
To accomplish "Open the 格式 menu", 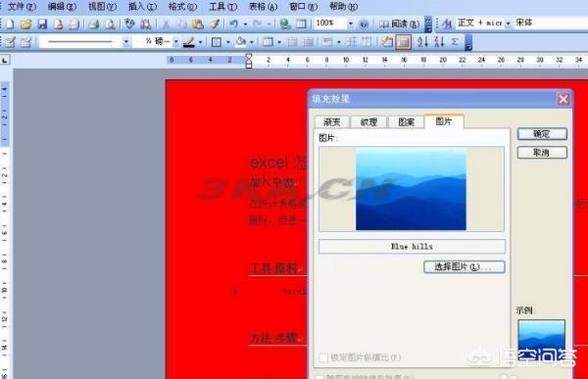I will pyautogui.click(x=182, y=7).
